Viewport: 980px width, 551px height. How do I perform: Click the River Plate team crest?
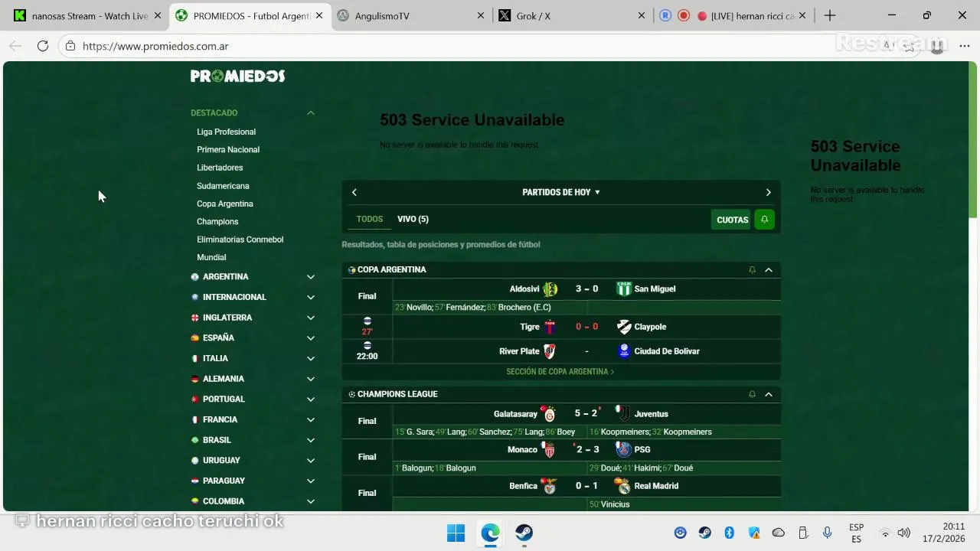pyautogui.click(x=550, y=351)
